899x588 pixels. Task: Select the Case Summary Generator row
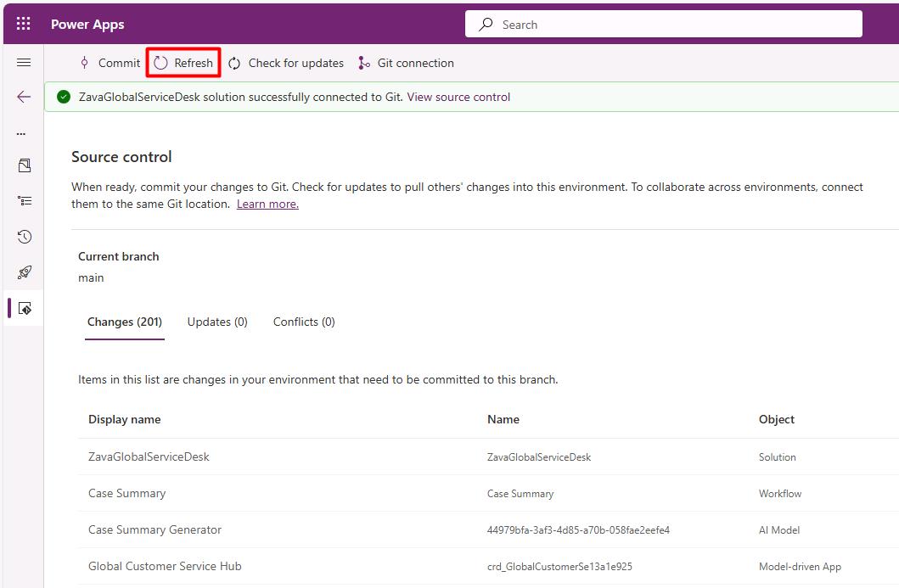(155, 529)
